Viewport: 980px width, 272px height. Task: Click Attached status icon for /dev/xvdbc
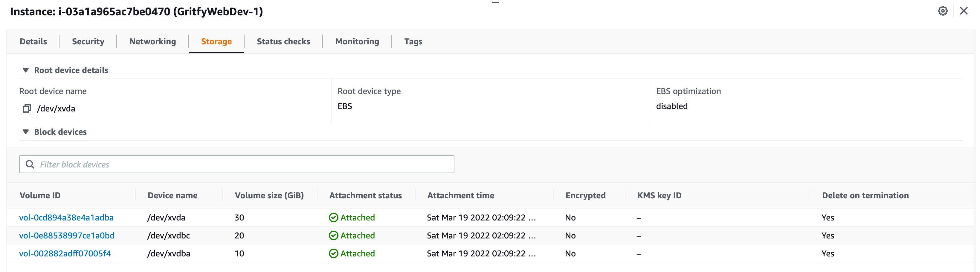tap(333, 235)
